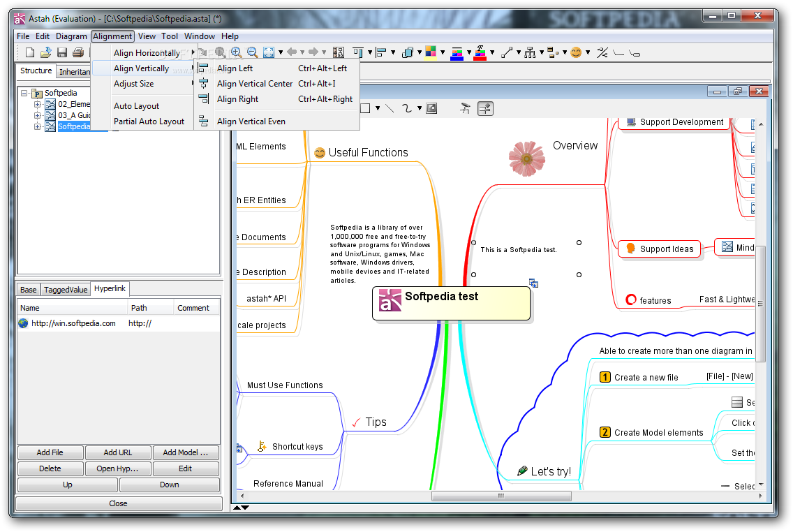Click the scissors cut-line icon in toolbar
Screen dimensions: 793x532
pos(602,52)
